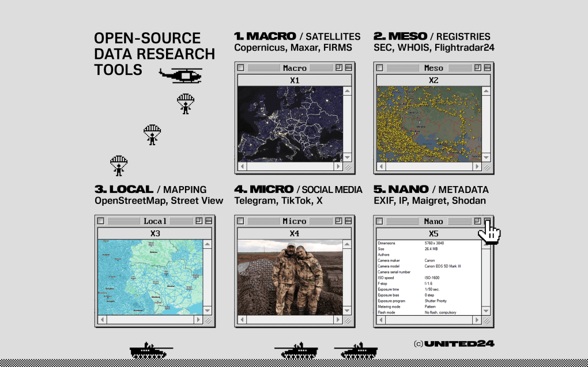This screenshot has width=588, height=367.
Task: Click the scroll down arrow in the Macro window
Action: pos(348,157)
